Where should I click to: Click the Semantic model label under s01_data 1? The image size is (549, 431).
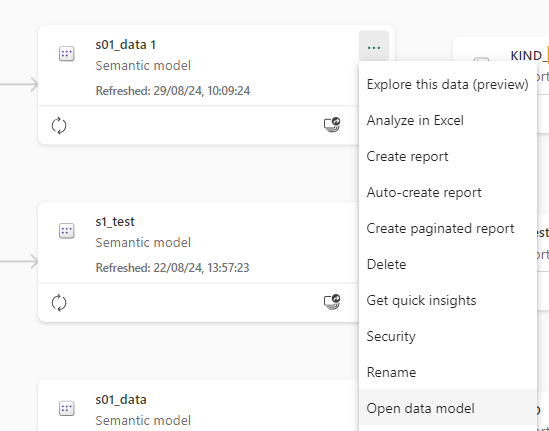[143, 66]
